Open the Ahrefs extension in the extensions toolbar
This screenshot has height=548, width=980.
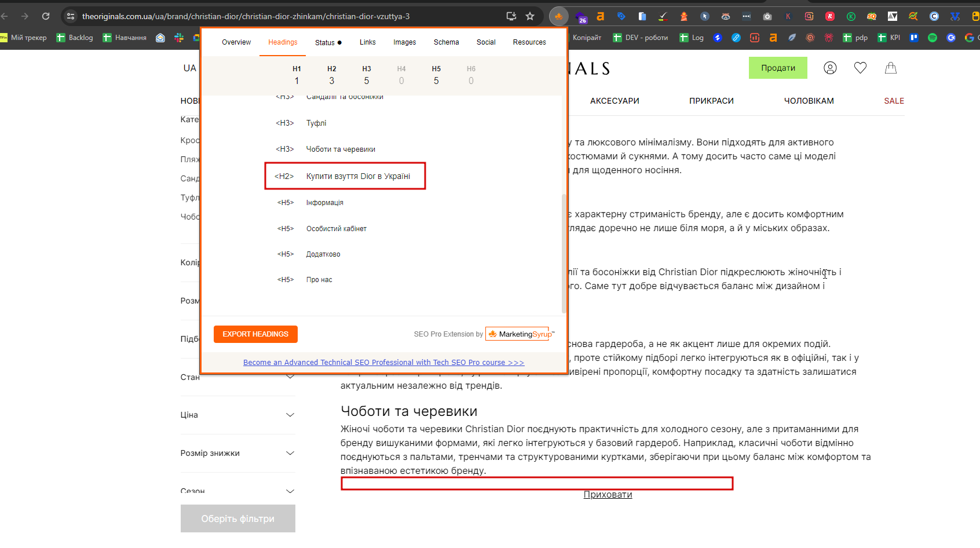tap(601, 16)
